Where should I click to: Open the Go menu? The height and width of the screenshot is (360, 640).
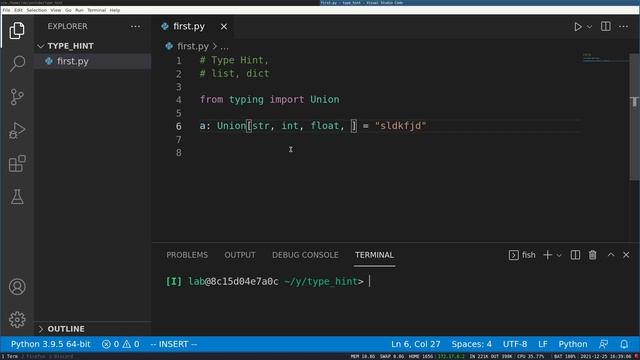pyautogui.click(x=68, y=10)
